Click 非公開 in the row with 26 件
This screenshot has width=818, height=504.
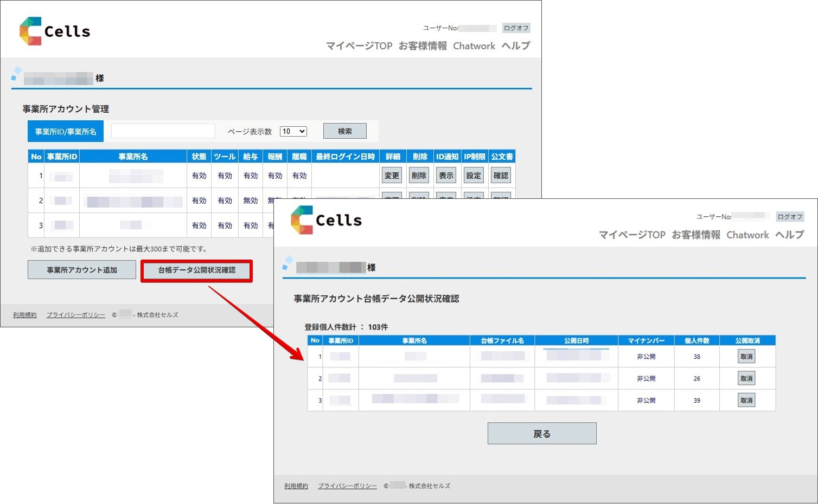(x=646, y=378)
